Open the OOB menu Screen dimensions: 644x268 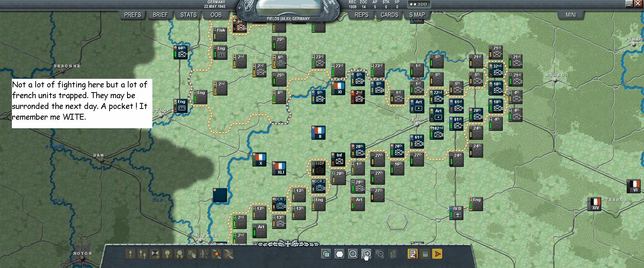click(216, 15)
